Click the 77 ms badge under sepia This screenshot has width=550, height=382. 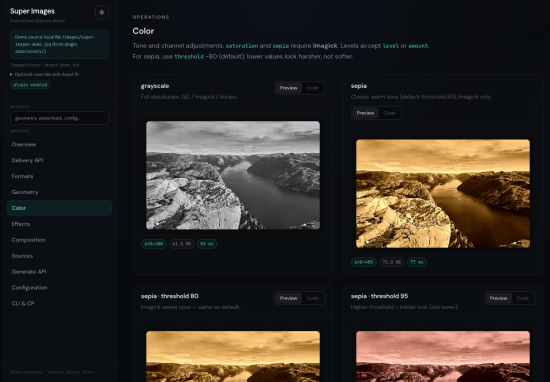[417, 262]
